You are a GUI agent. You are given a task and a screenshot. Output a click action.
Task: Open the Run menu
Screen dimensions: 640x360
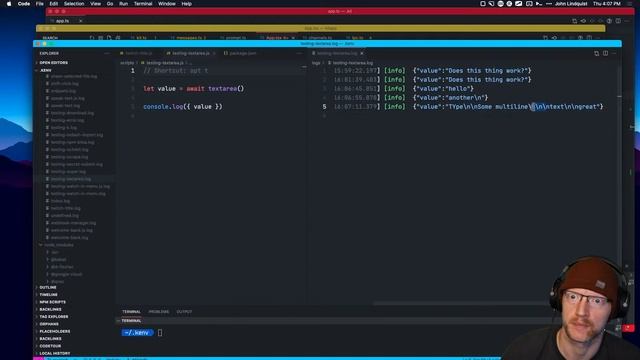pyautogui.click(x=123, y=4)
